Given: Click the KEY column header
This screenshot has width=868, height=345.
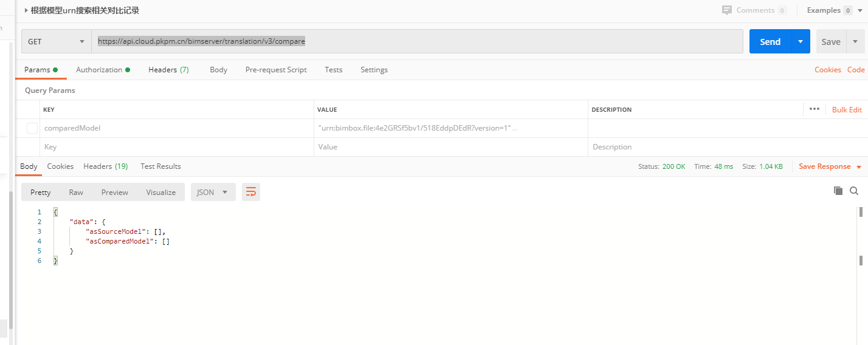Looking at the screenshot, I should coord(49,110).
